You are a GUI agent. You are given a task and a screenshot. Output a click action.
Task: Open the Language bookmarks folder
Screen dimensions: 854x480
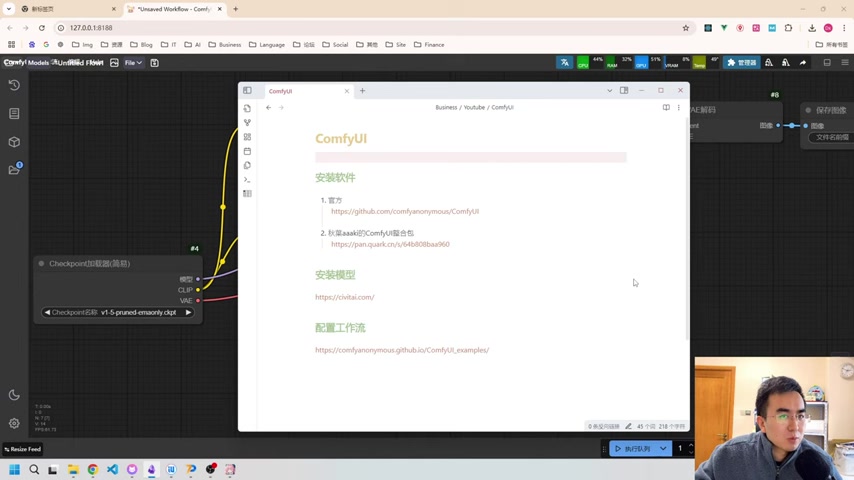click(x=267, y=45)
